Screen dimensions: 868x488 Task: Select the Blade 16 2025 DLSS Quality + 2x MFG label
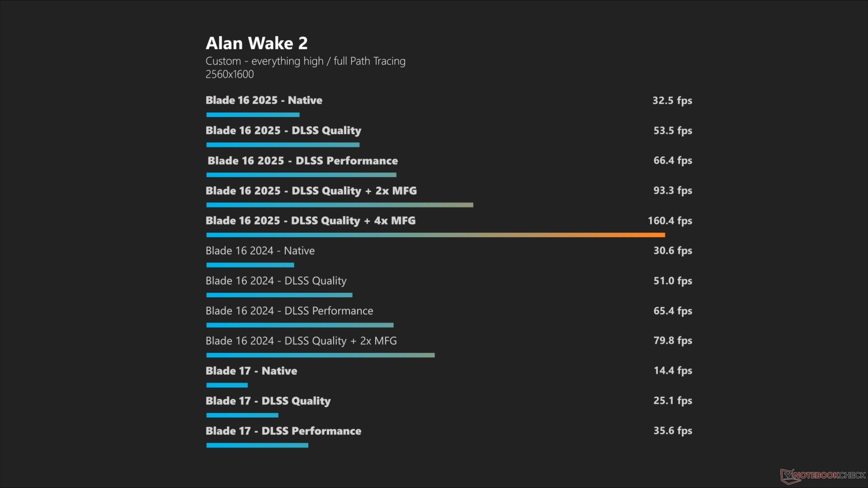point(311,191)
